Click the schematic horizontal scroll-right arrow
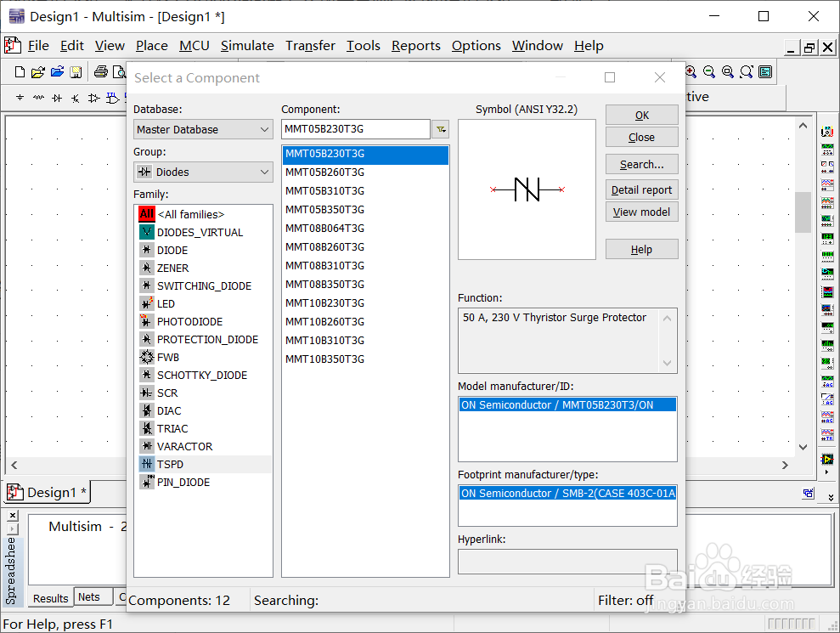 click(785, 466)
